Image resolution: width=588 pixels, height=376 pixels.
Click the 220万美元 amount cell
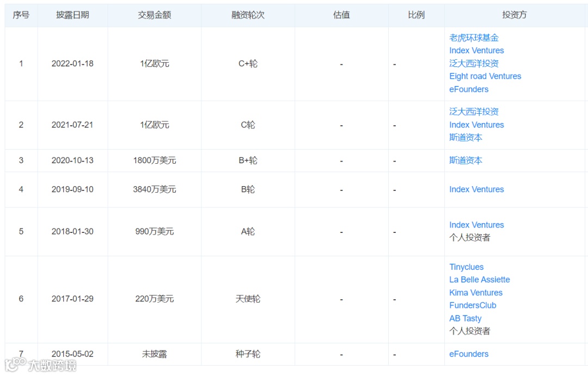(x=155, y=299)
